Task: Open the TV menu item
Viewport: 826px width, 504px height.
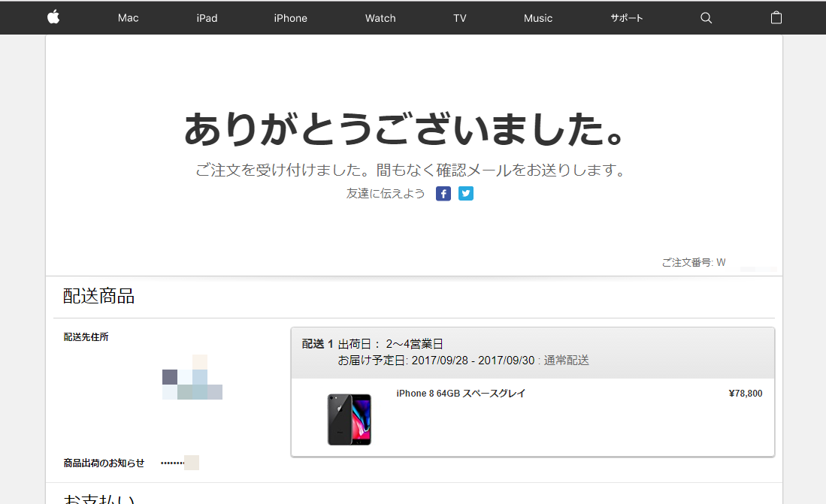Action: coord(460,18)
